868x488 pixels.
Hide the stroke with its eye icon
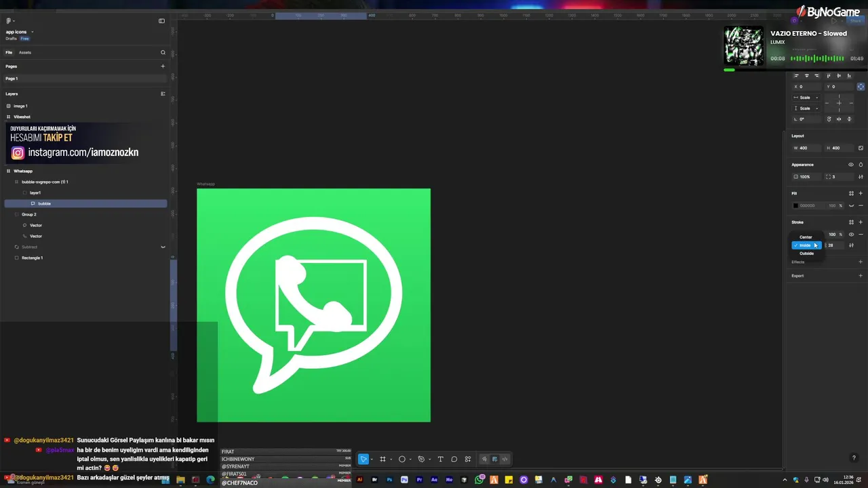(x=851, y=235)
